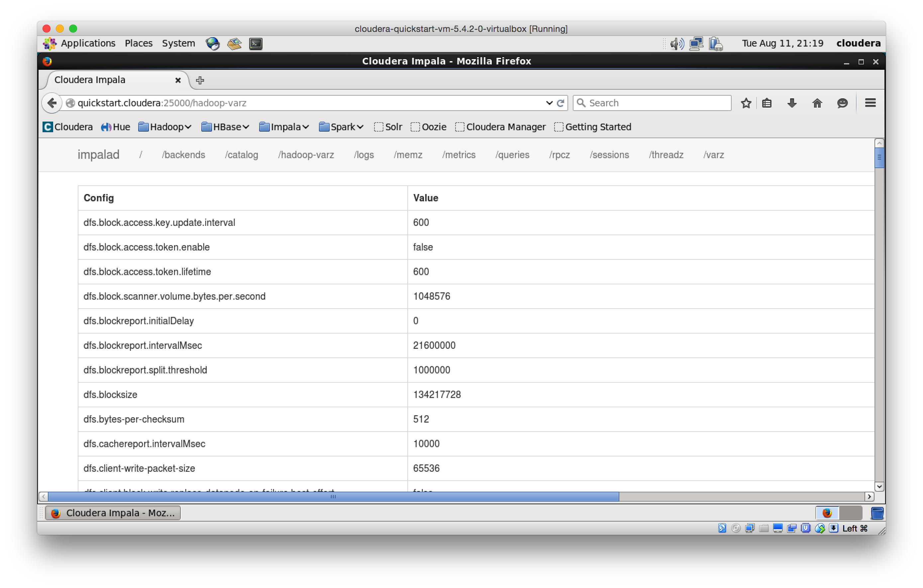The width and height of the screenshot is (923, 588).
Task: Open the Applications menu
Action: pyautogui.click(x=88, y=43)
